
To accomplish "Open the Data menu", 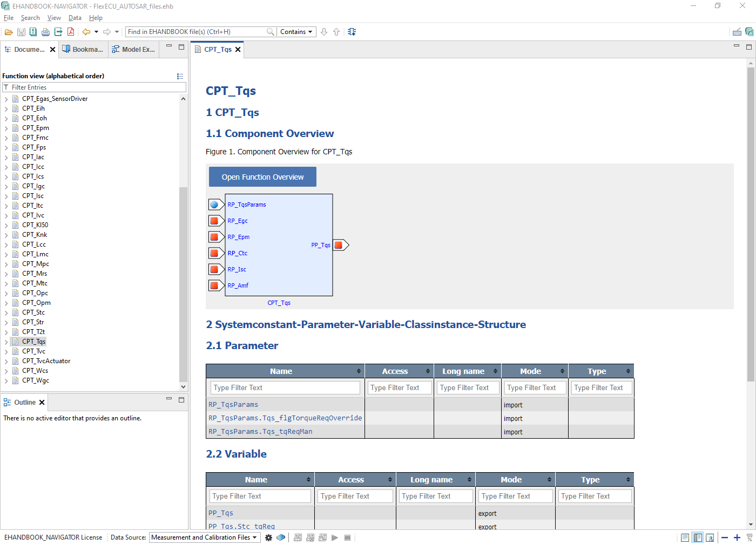I will [x=75, y=18].
